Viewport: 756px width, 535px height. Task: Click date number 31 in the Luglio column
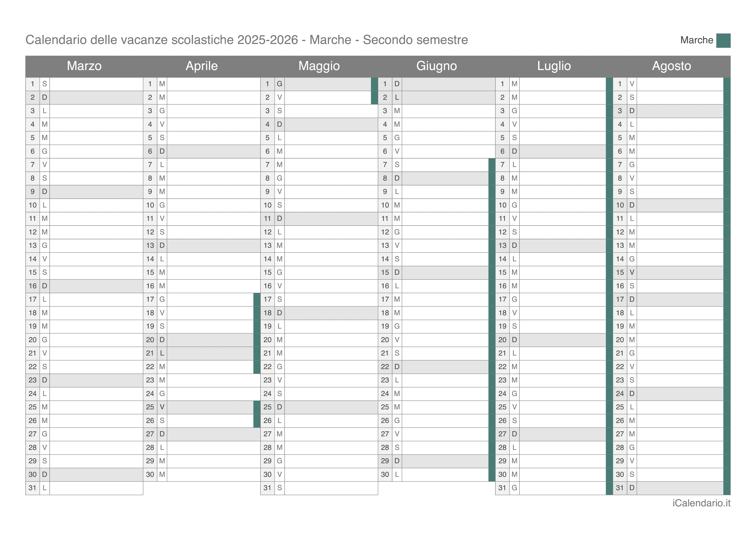pos(502,488)
